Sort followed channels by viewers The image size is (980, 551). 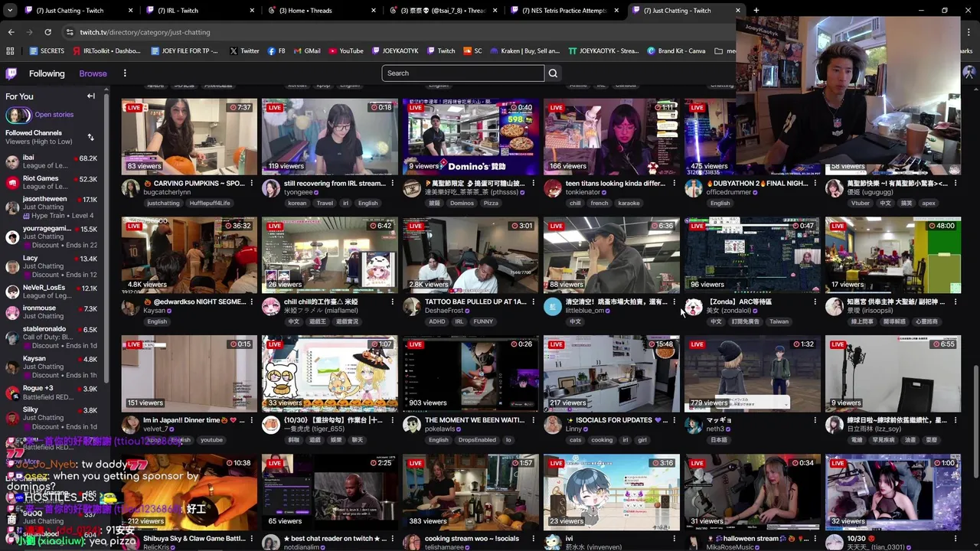point(90,138)
